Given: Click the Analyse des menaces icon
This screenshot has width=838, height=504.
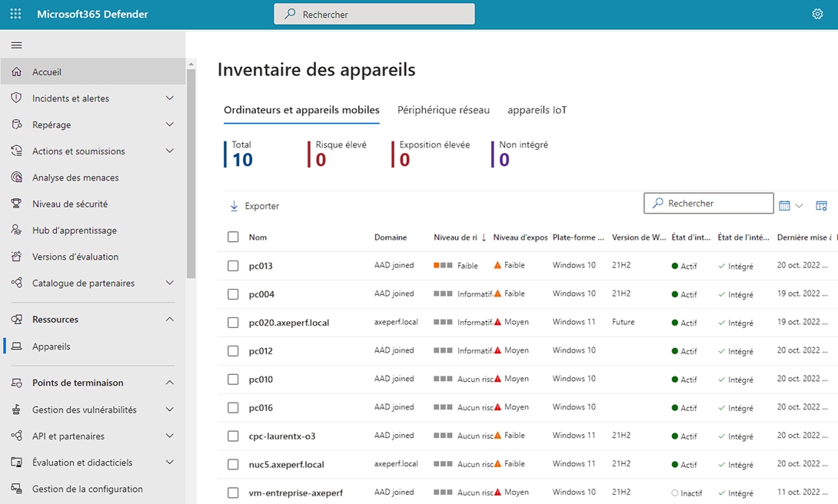Looking at the screenshot, I should [x=16, y=177].
